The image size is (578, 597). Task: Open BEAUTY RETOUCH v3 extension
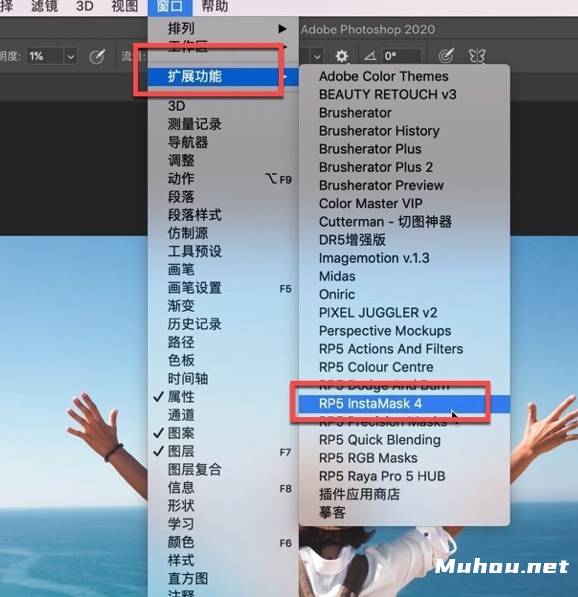click(x=404, y=94)
